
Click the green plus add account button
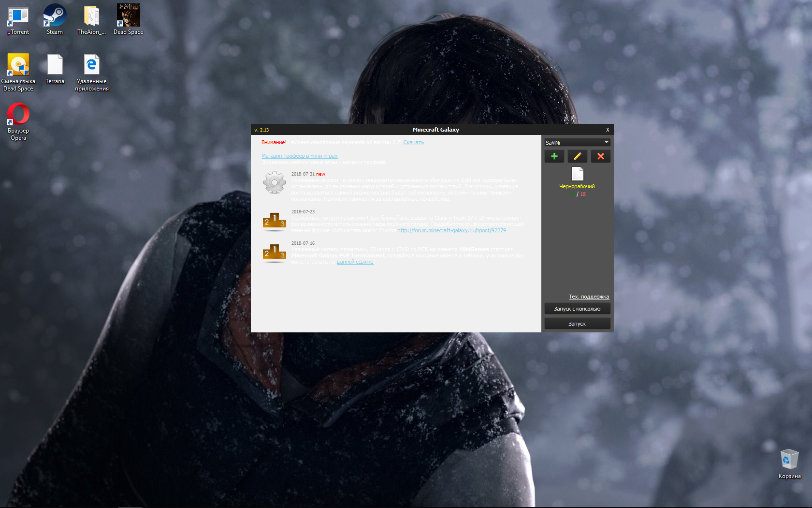point(554,156)
